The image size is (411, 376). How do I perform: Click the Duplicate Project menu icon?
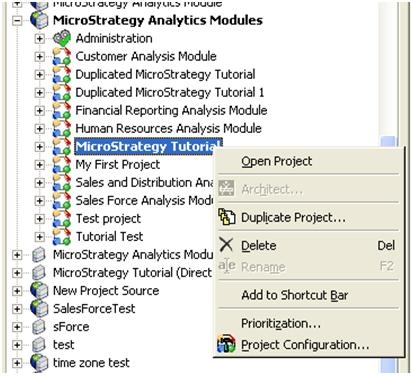tap(227, 217)
